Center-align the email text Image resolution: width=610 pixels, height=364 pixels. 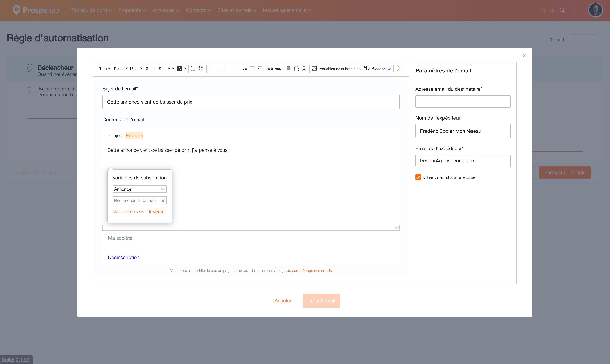click(219, 69)
